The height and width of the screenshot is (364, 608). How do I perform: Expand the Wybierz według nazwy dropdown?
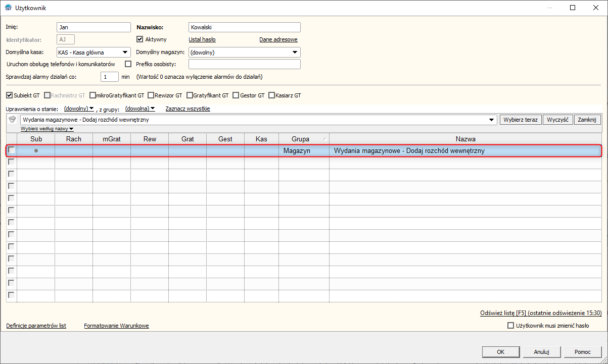pyautogui.click(x=47, y=129)
